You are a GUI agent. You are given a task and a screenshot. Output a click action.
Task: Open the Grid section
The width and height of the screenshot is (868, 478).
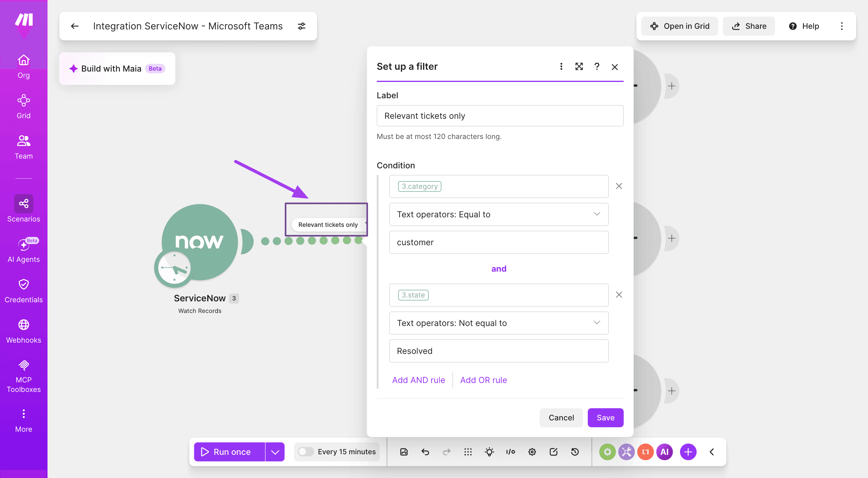[x=23, y=107]
